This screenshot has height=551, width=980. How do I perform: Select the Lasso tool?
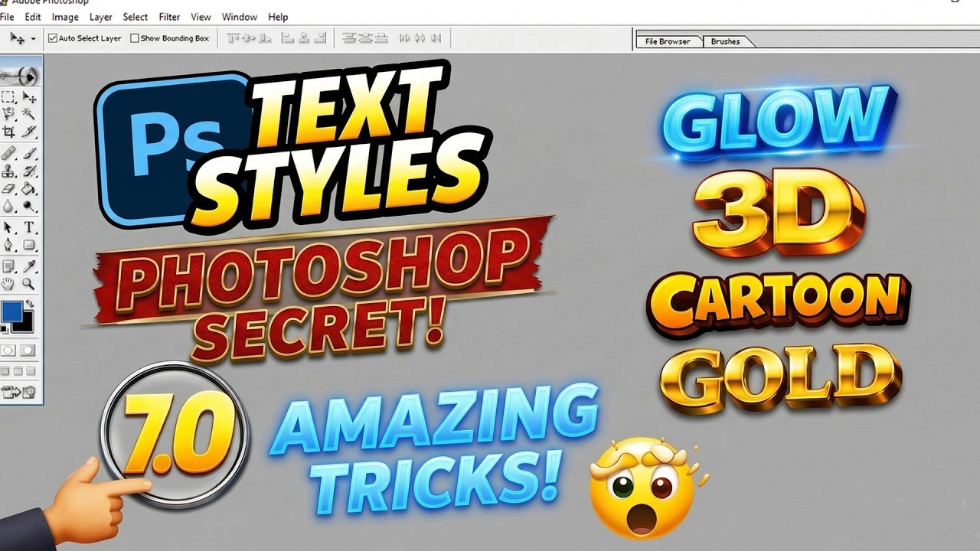pos(8,114)
